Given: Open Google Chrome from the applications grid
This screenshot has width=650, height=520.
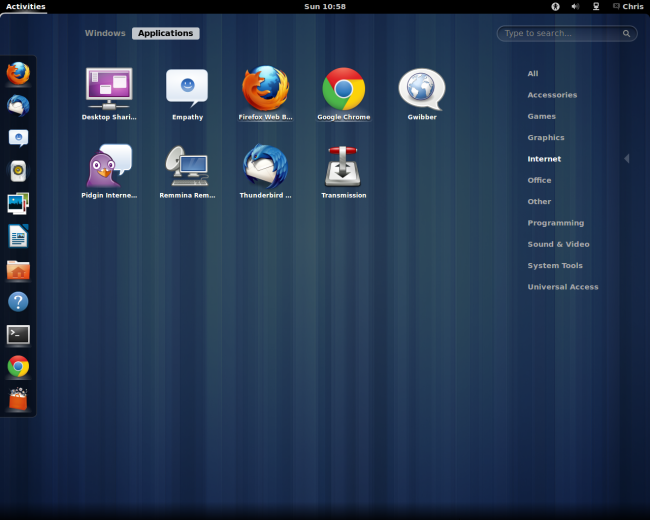Looking at the screenshot, I should click(344, 94).
